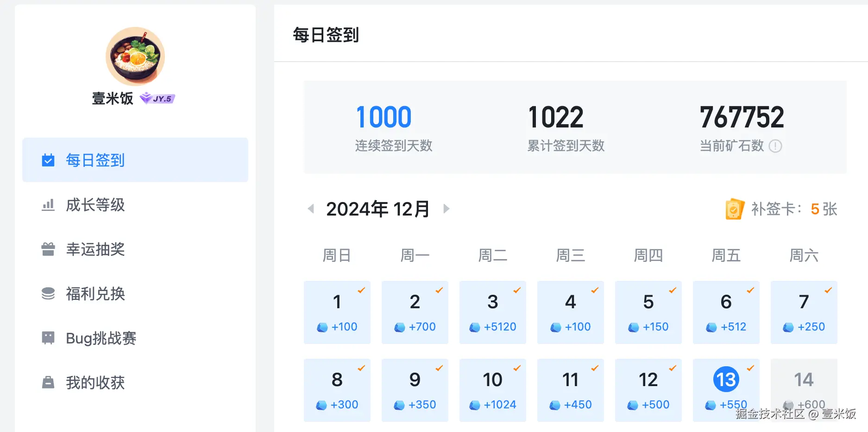Click the JY.5 level badge

click(x=157, y=98)
